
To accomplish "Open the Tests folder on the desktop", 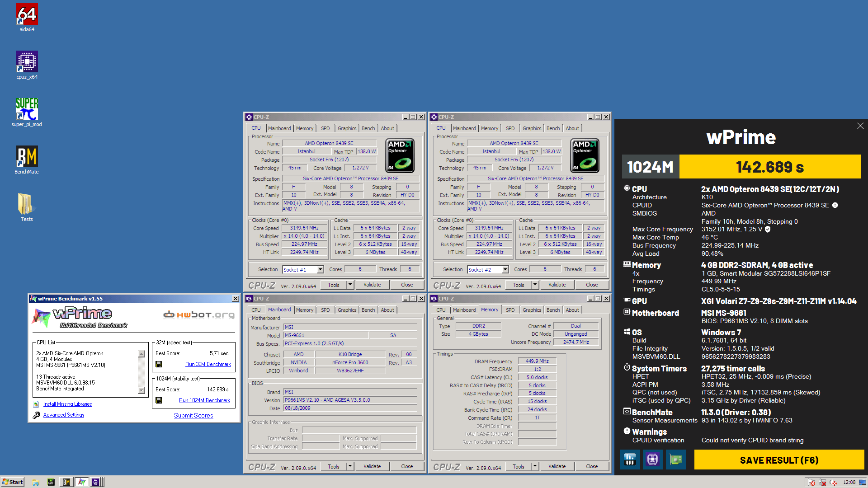I will click(27, 207).
